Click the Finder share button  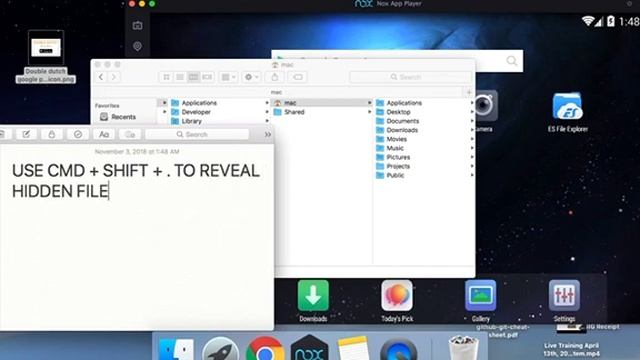pos(275,77)
